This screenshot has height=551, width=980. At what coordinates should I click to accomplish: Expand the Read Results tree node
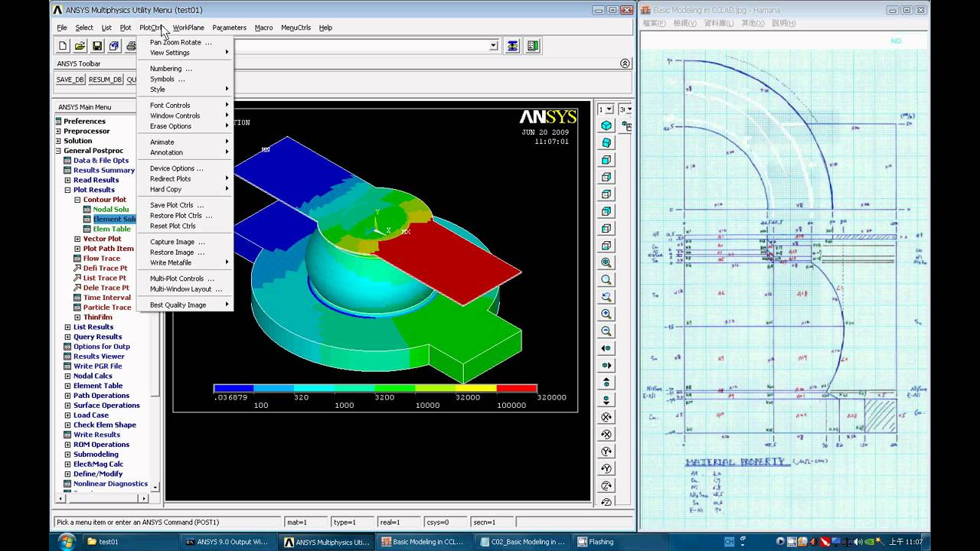pos(68,180)
